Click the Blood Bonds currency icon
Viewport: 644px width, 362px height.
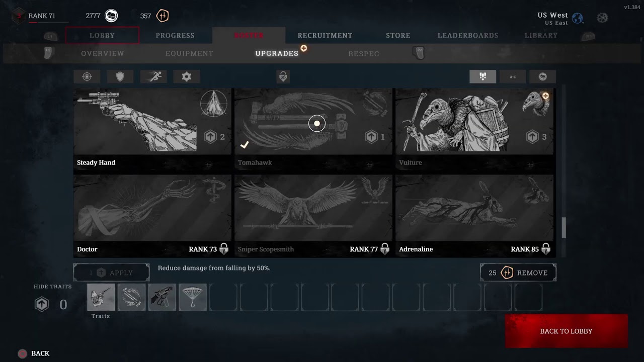pyautogui.click(x=162, y=16)
